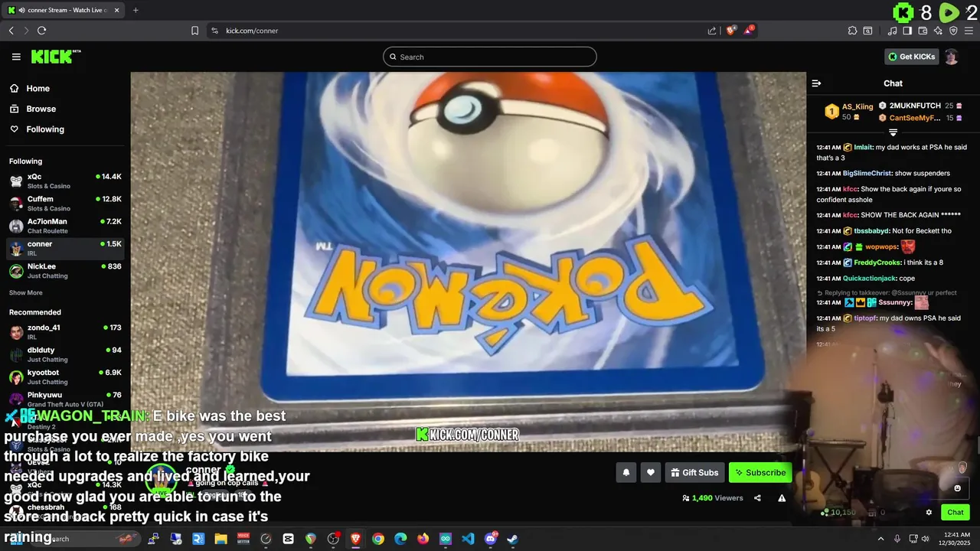This screenshot has height=551, width=980.
Task: Click username tbssbabyd in chat
Action: tap(872, 230)
